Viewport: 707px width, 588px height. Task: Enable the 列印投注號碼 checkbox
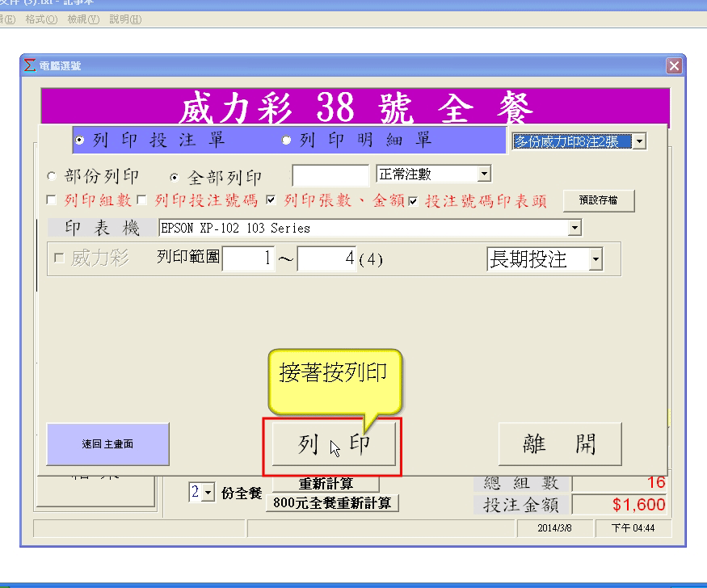[x=142, y=200]
